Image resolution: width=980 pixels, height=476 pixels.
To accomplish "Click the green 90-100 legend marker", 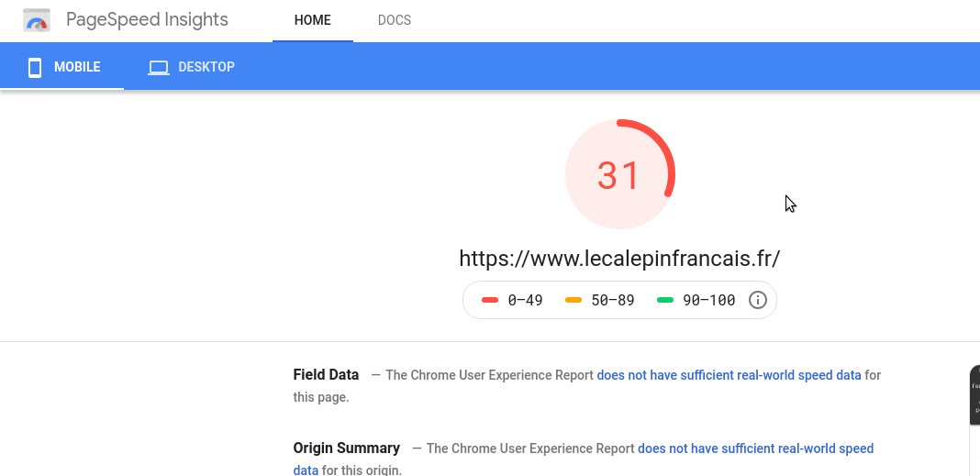I will [665, 300].
